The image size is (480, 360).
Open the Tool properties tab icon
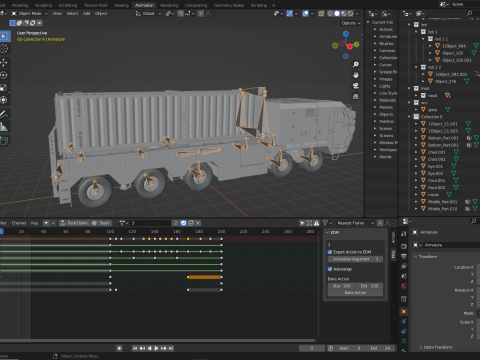pyautogui.click(x=404, y=234)
